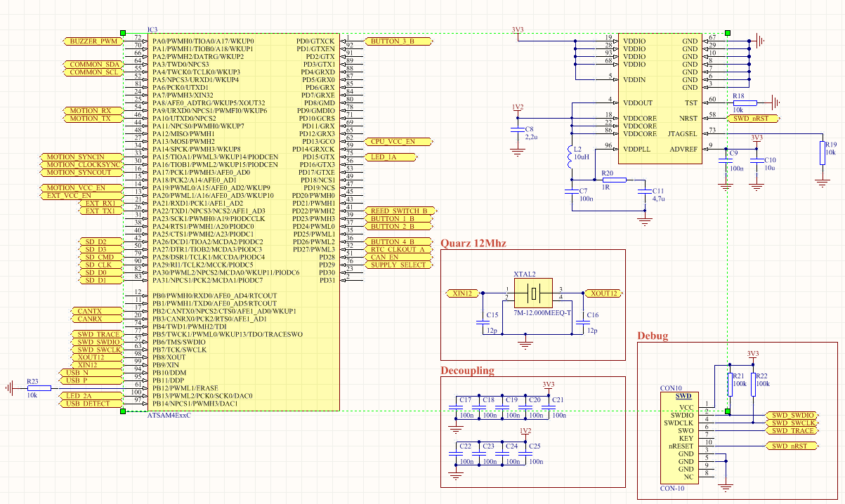
Task: Click the ATSAM4ExxC designator under IC3
Action: point(171,416)
